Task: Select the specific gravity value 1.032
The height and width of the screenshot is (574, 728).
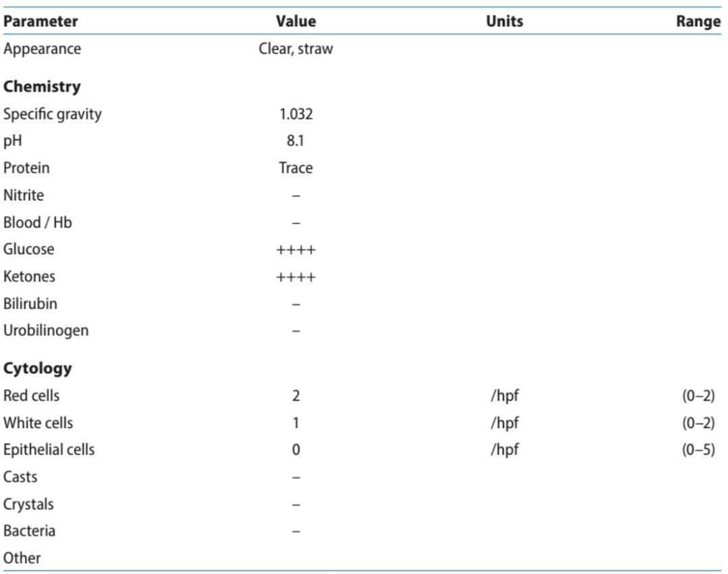Action: pyautogui.click(x=296, y=114)
